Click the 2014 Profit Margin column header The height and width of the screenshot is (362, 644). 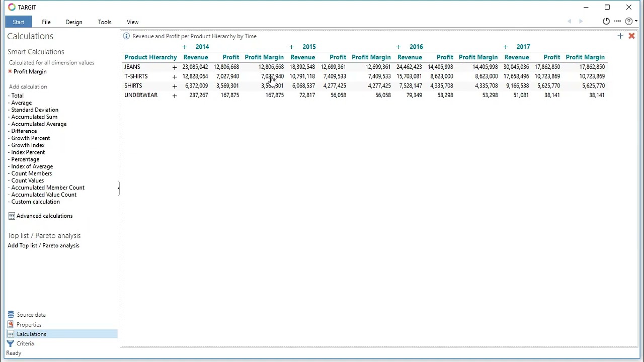pyautogui.click(x=264, y=57)
